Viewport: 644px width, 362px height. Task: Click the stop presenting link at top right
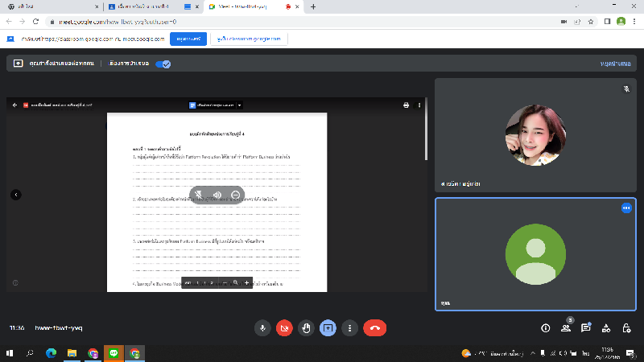click(x=617, y=63)
